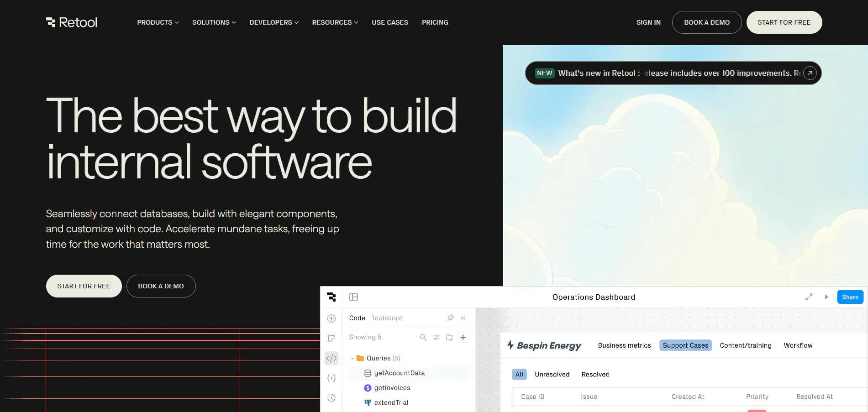The width and height of the screenshot is (868, 412).
Task: Open the Workflow tab
Action: 798,345
